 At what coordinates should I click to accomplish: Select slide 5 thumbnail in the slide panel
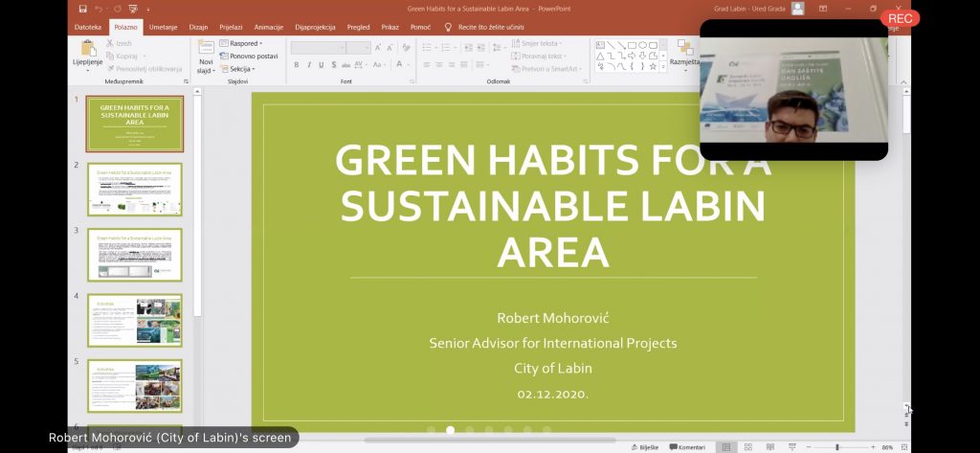click(x=135, y=386)
